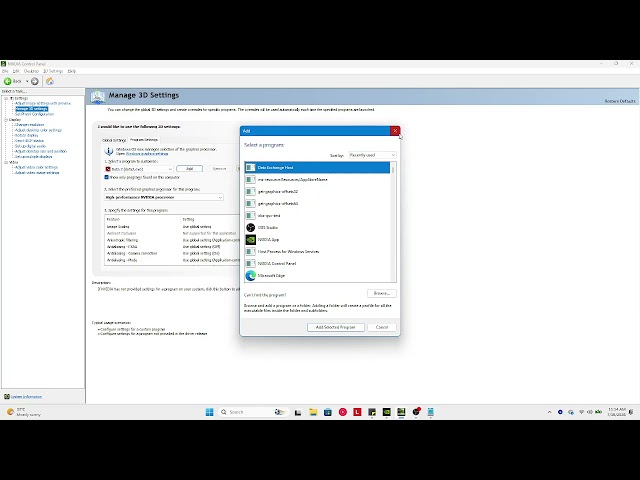Open the File menu

[x=5, y=71]
